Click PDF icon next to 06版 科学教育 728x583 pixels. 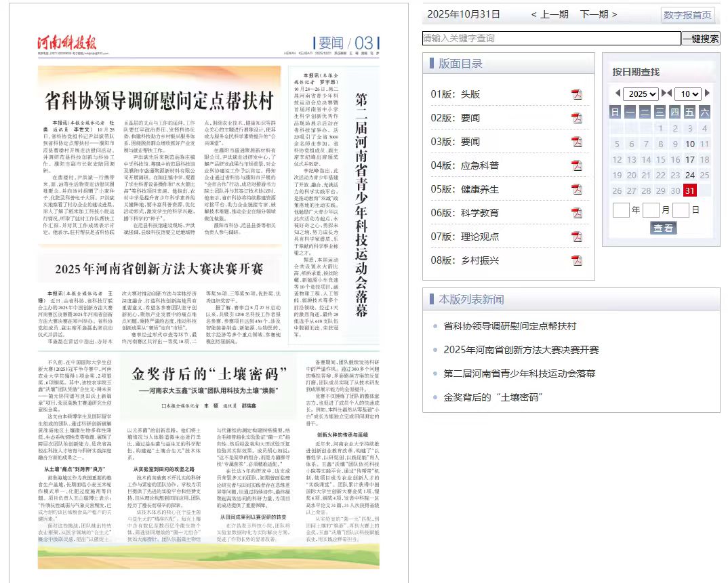tap(577, 213)
